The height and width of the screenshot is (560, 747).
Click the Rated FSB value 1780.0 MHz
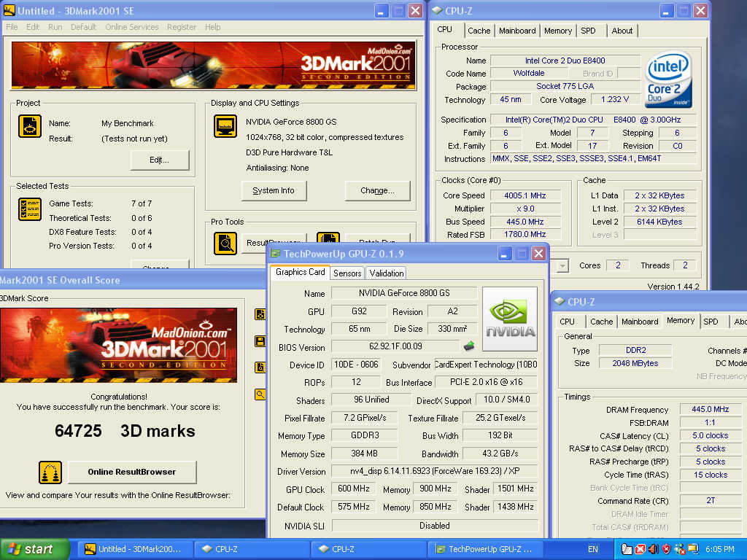point(525,234)
